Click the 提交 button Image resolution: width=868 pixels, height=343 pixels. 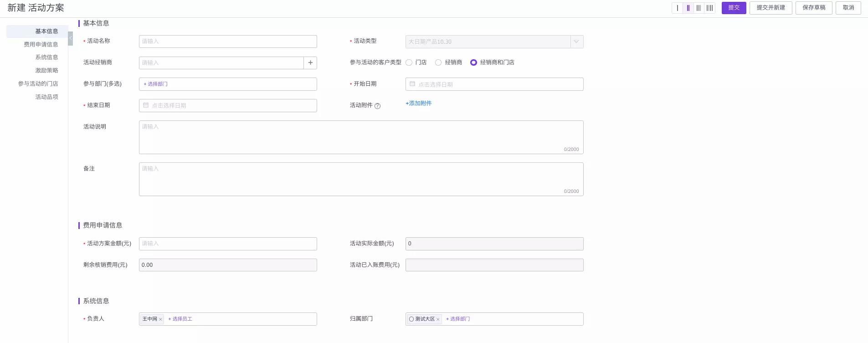click(734, 8)
